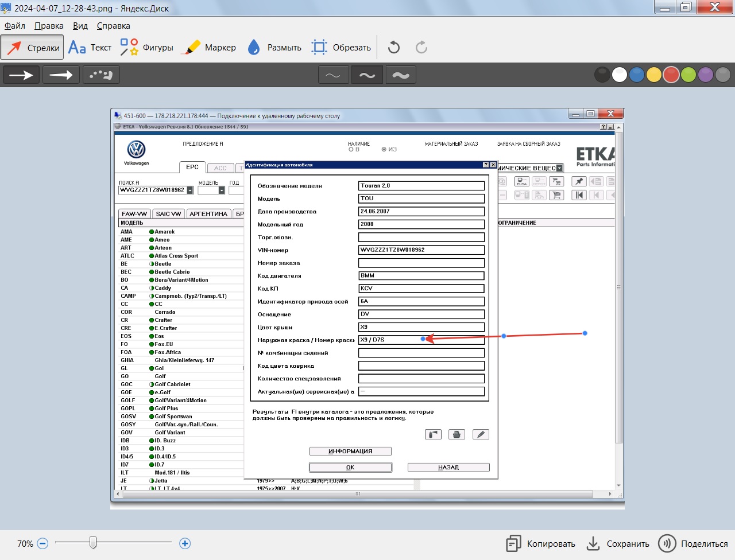Click ИНФОРМАЦИЯ in ETKA dialog
The width and height of the screenshot is (735, 560).
tap(350, 451)
